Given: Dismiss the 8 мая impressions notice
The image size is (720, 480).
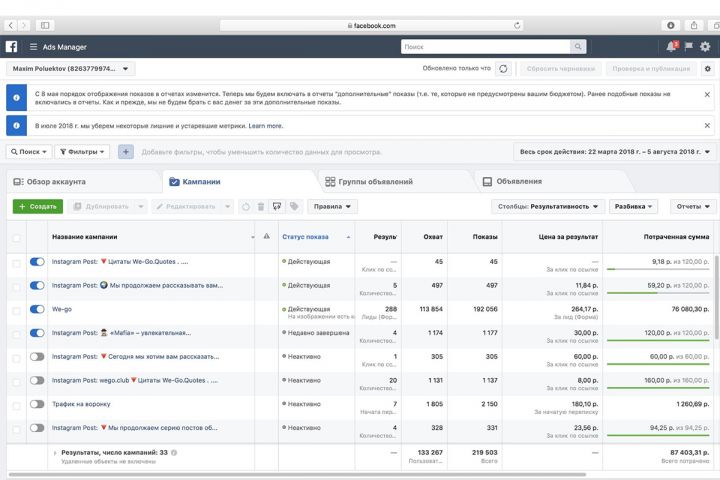Looking at the screenshot, I should point(707,94).
